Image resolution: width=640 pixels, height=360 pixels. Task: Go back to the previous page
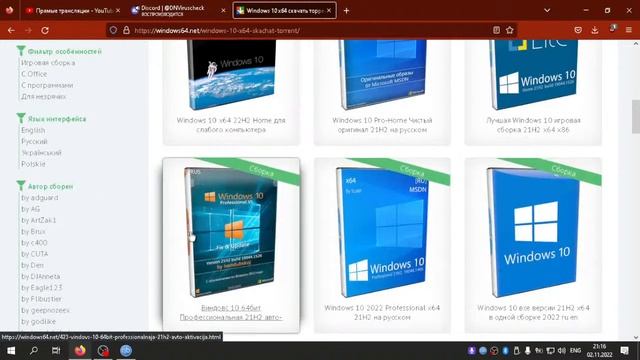pyautogui.click(x=11, y=30)
